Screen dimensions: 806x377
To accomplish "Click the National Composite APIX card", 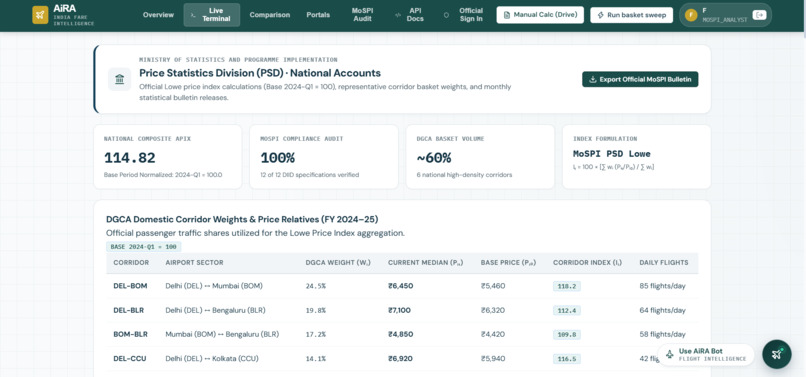I will coord(168,157).
